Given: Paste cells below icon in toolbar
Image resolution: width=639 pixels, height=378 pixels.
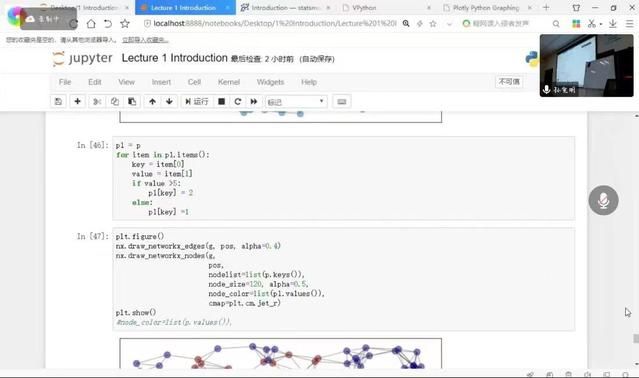Looking at the screenshot, I should (x=132, y=101).
